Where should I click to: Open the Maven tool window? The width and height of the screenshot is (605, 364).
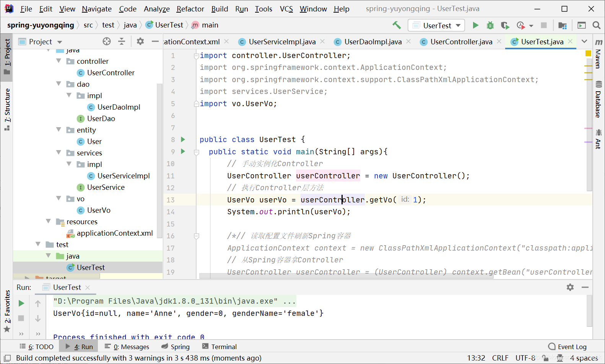pyautogui.click(x=598, y=54)
